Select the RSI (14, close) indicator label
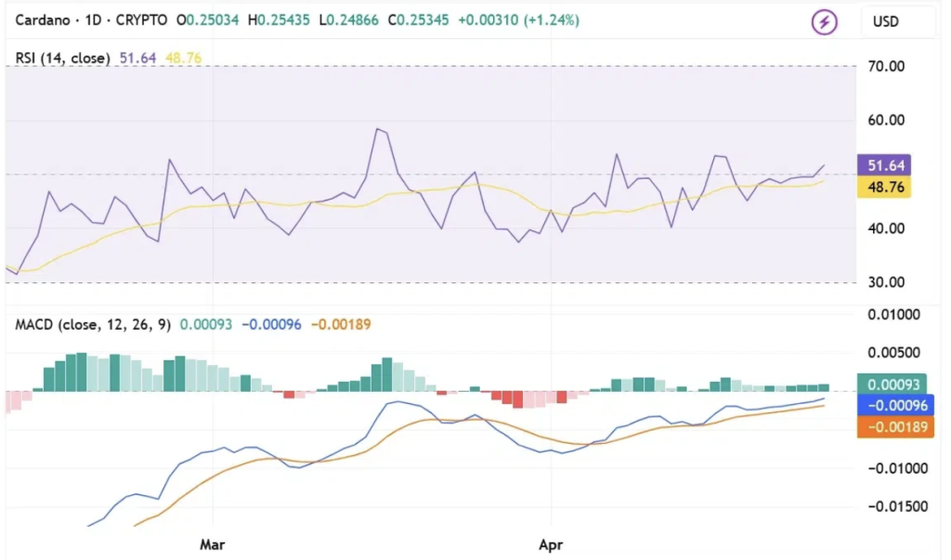The height and width of the screenshot is (560, 951). click(61, 56)
